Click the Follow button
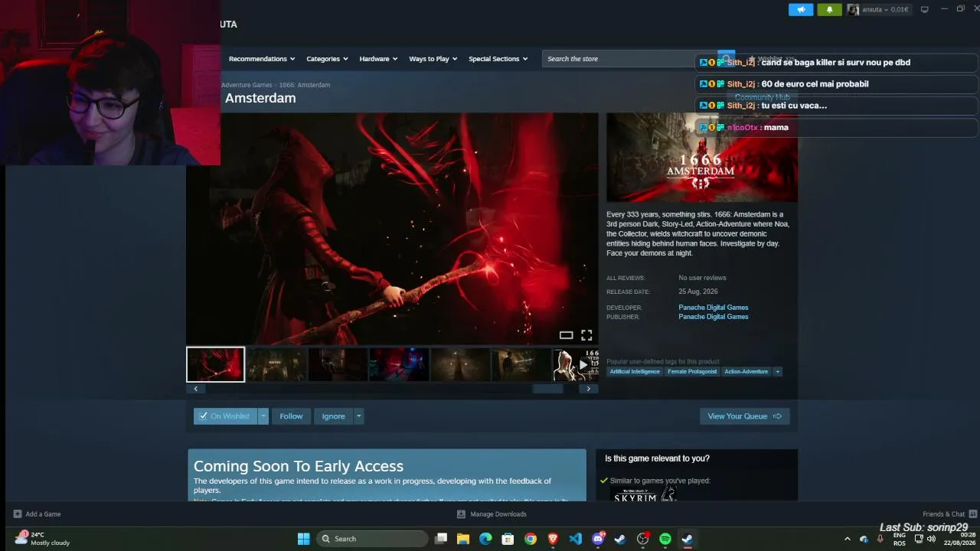Screen dimensions: 980x551 (291, 416)
